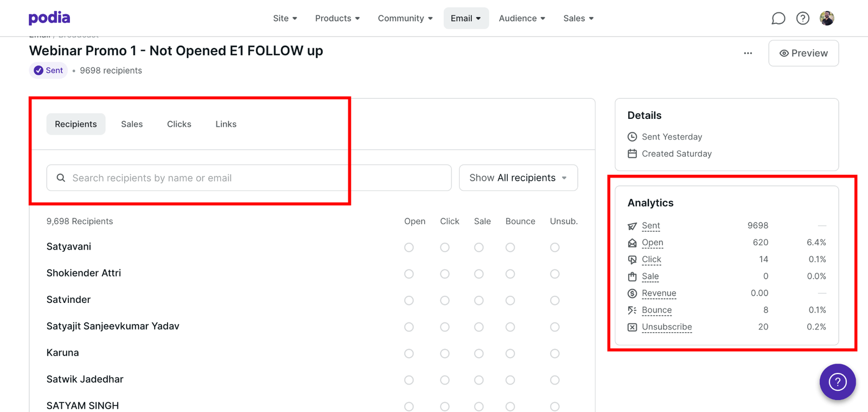
Task: Click the Bounce column header
Action: 520,221
